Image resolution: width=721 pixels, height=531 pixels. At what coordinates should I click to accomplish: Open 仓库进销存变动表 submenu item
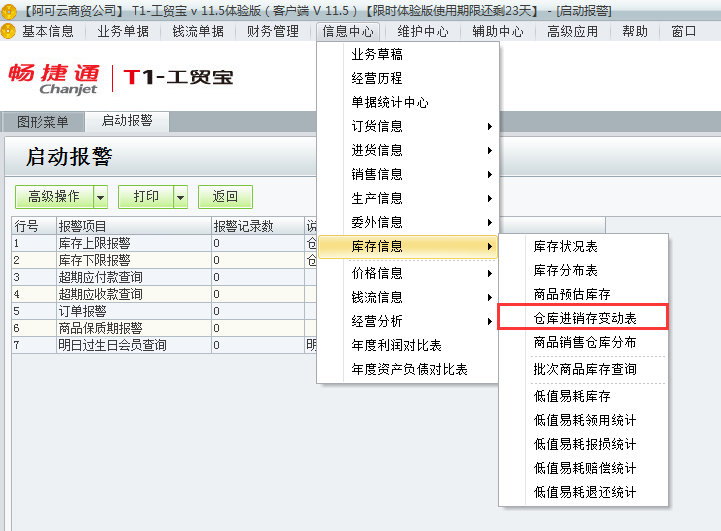point(583,318)
